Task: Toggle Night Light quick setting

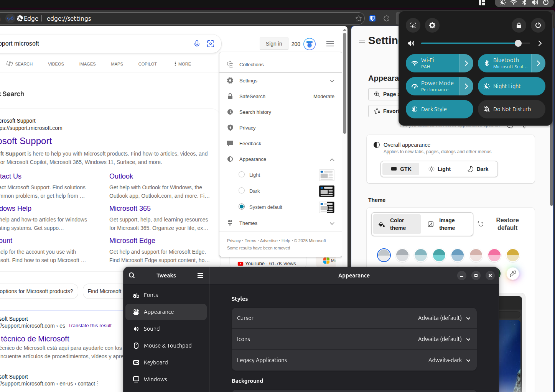Action: (511, 86)
